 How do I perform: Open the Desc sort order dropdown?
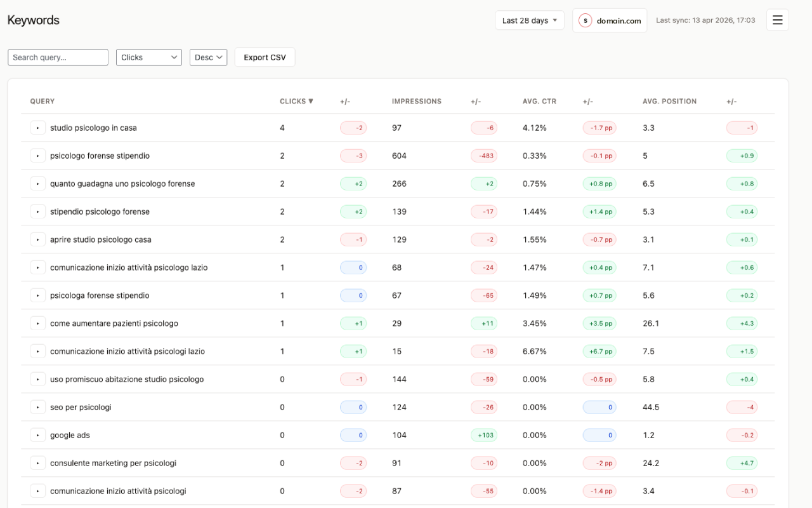click(x=208, y=57)
